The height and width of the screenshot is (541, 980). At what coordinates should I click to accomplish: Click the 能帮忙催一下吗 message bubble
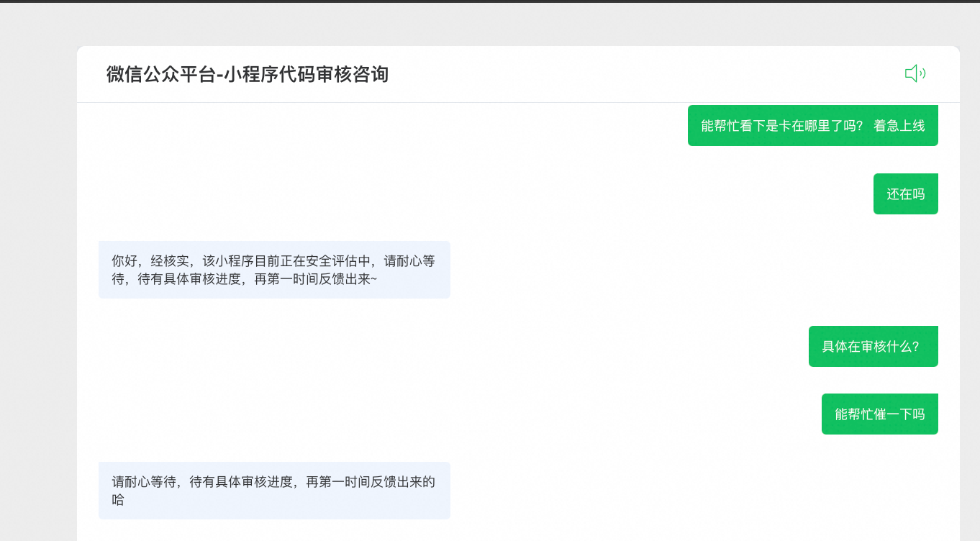click(x=879, y=414)
